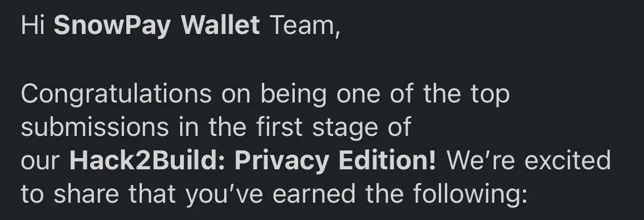
Task: Click the word "share" in last line
Action: (x=86, y=194)
